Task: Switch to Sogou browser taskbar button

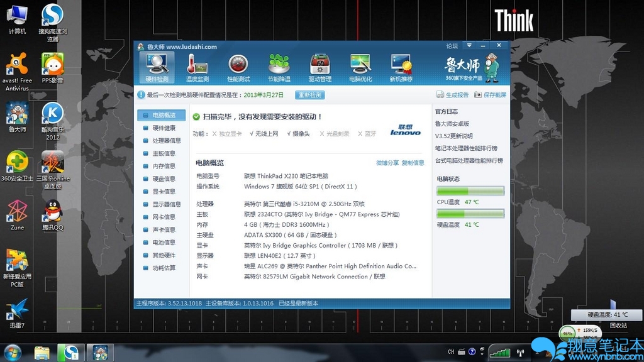Action: coord(71,353)
